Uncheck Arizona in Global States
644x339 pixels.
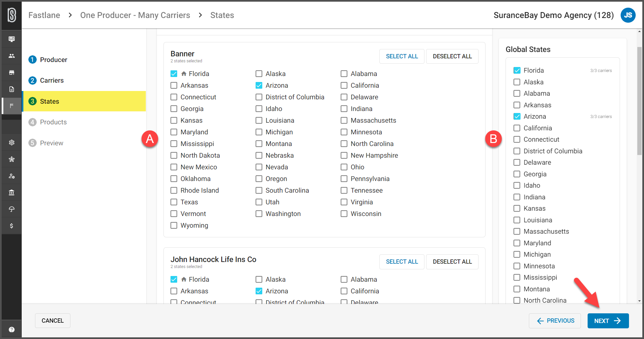pyautogui.click(x=517, y=116)
